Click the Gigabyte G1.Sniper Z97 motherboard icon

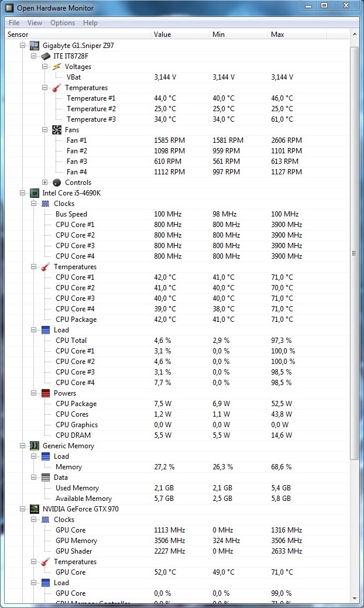[x=35, y=46]
